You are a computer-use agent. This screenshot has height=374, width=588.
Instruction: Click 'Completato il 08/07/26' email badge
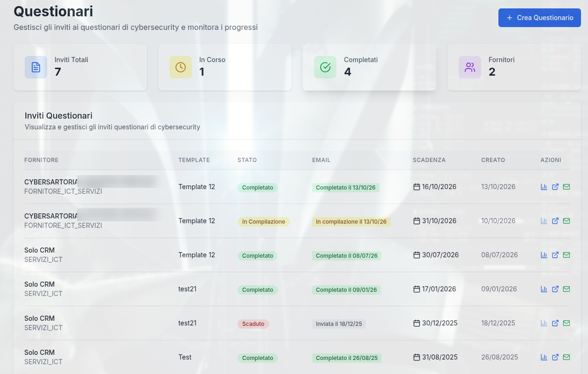point(347,256)
